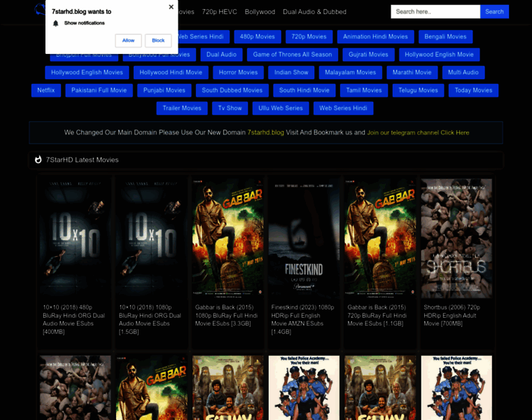Open the 720p HEVC menu
This screenshot has height=420, width=532.
(x=220, y=12)
